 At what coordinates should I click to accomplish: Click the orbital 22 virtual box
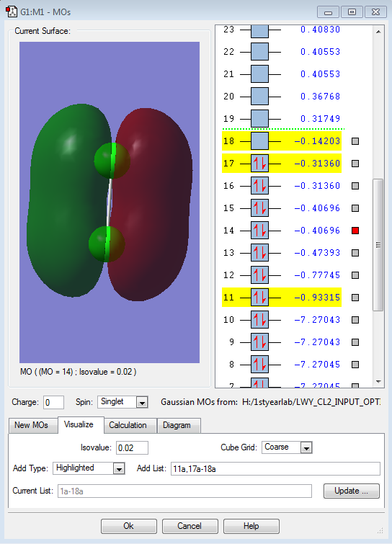[x=259, y=52]
